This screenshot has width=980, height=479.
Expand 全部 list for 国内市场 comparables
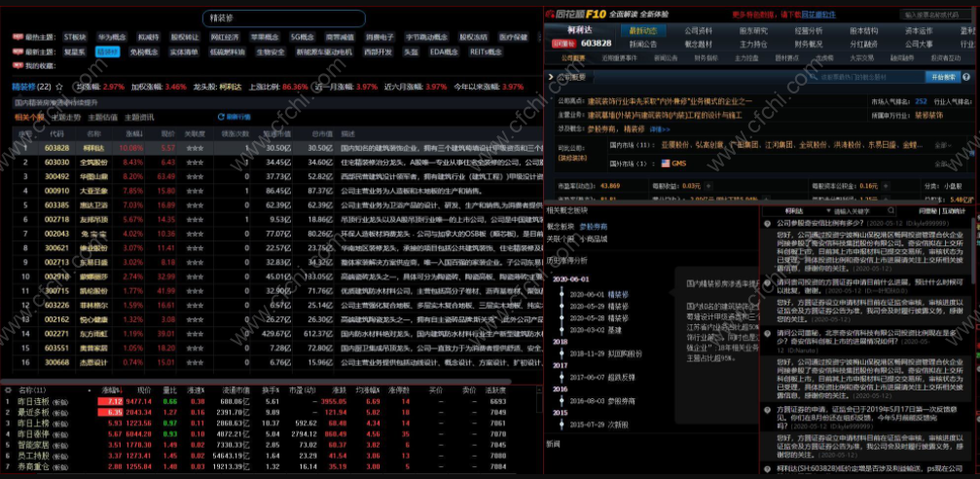point(945,145)
